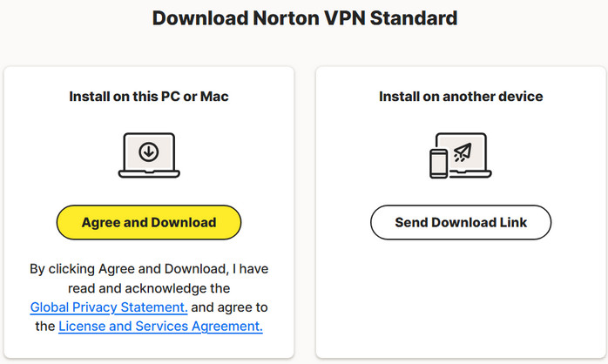Click empty space below Send Download Link button

point(461,296)
